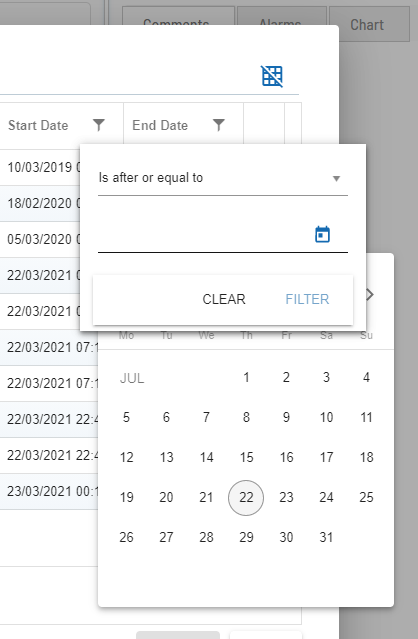Viewport: 418px width, 639px height.
Task: Choose July 15 in the calendar
Action: 246,458
